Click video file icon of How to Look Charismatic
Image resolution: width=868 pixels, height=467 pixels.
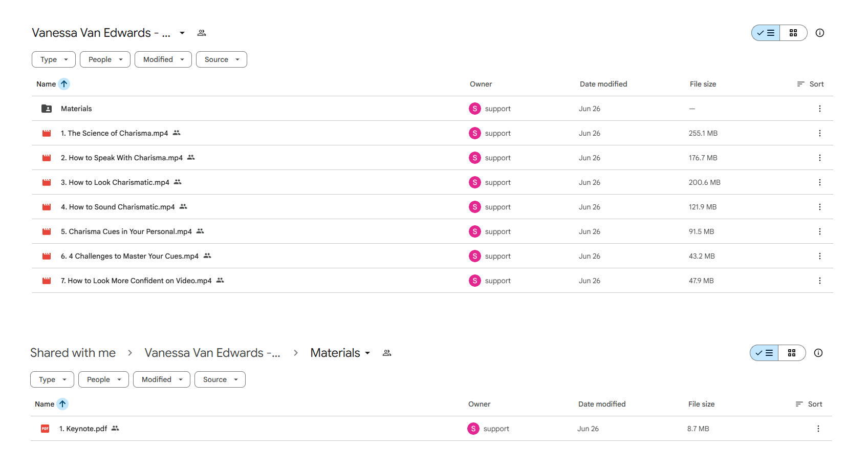pos(47,182)
